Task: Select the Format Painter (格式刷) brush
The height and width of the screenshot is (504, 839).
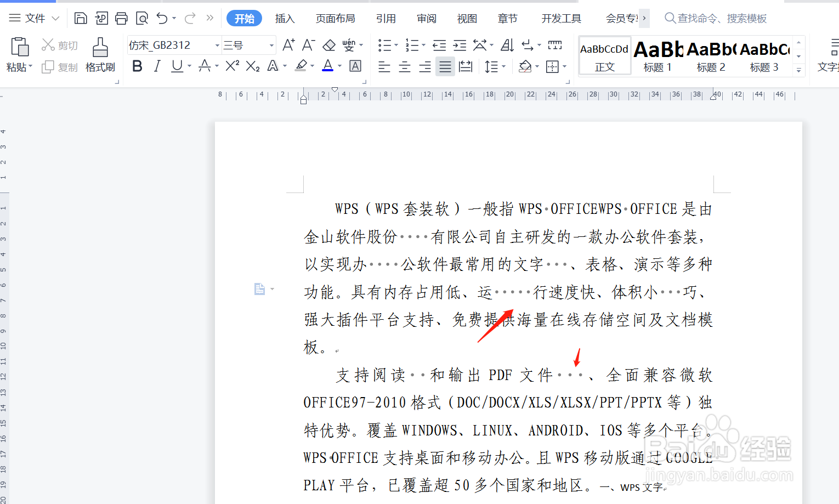Action: [x=100, y=47]
